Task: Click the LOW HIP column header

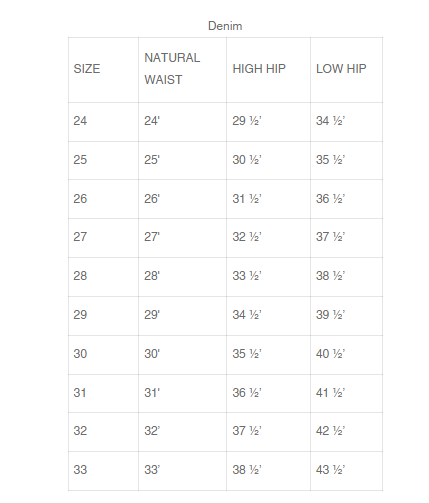Action: coord(341,69)
